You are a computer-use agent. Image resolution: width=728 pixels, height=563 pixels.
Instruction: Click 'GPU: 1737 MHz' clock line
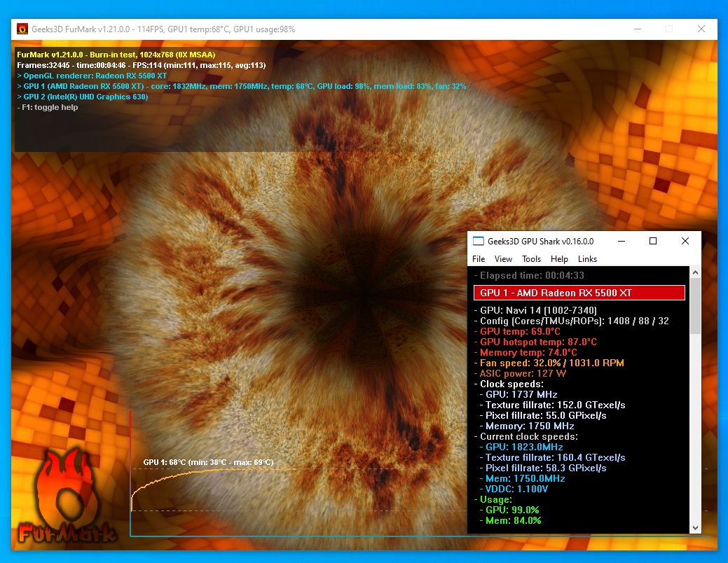(518, 394)
